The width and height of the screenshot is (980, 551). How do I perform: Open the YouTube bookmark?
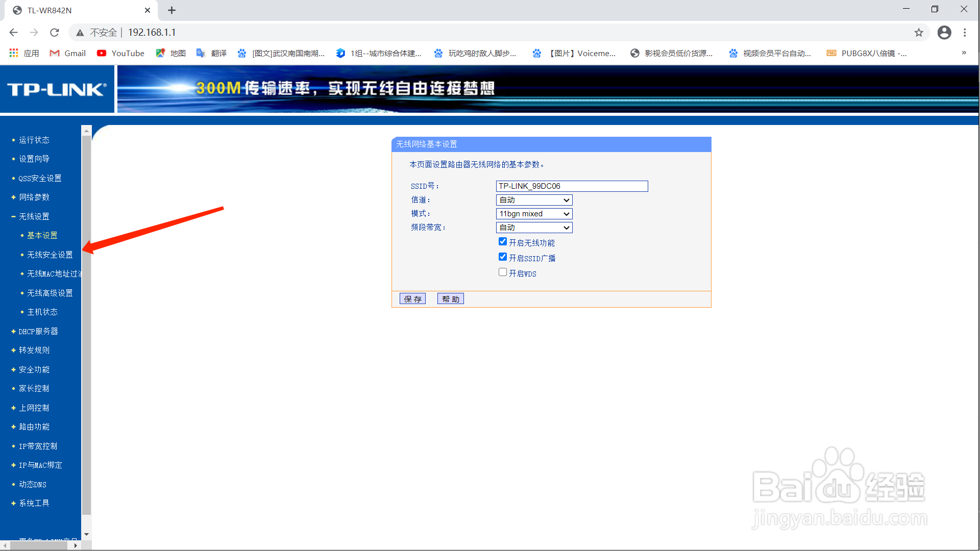120,53
